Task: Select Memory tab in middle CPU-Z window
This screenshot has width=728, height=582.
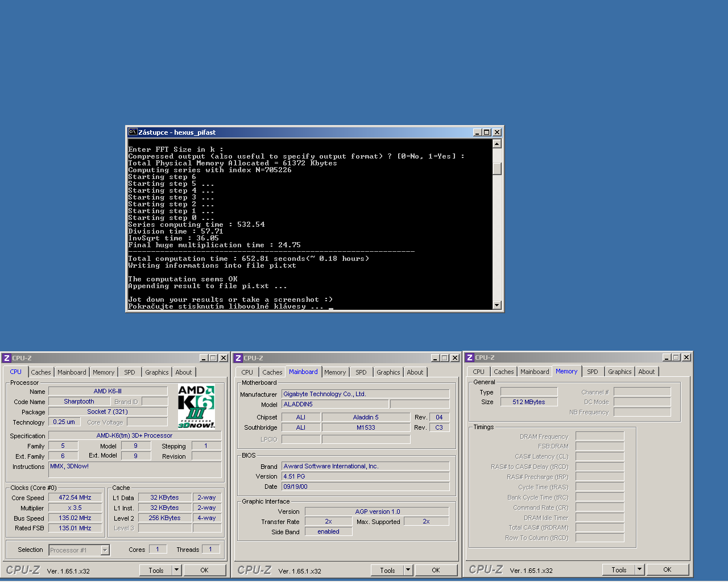Action: pos(335,372)
